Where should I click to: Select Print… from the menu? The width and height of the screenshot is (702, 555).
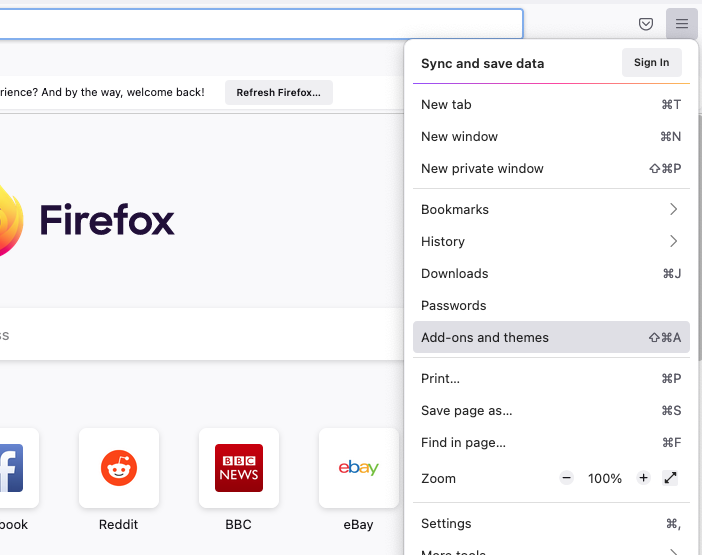[551, 379]
